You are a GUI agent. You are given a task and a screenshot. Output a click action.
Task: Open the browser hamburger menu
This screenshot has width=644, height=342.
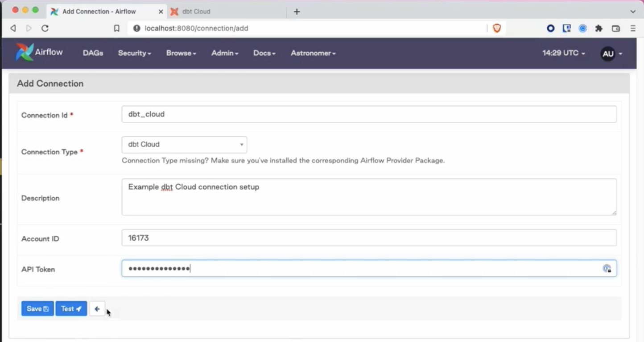point(633,28)
